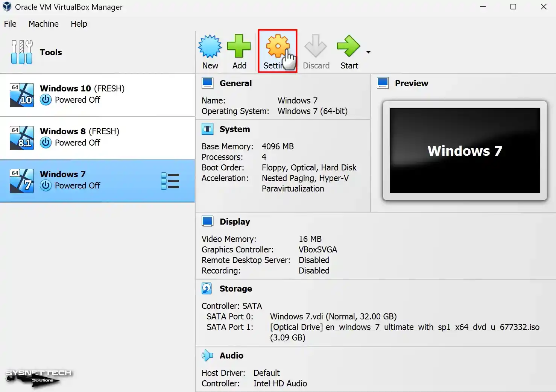Click the Audio section speaker icon

[x=207, y=356]
